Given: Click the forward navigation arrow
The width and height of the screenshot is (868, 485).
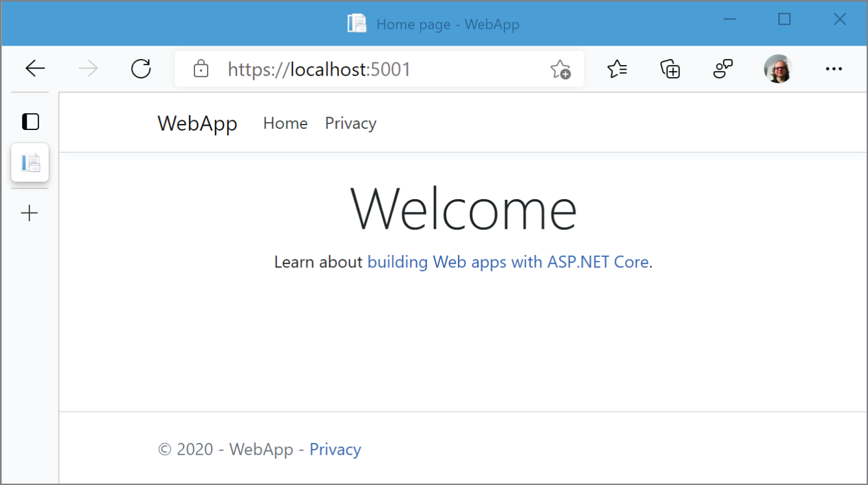Looking at the screenshot, I should [88, 68].
